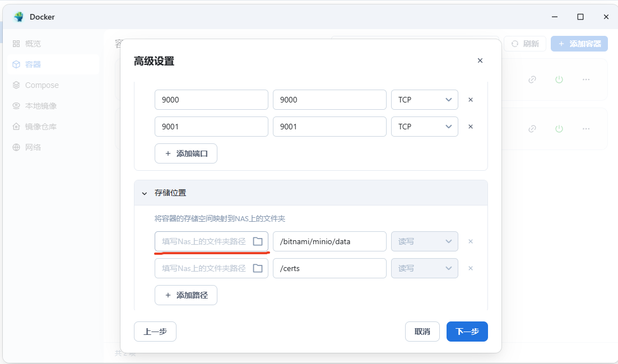Viewport: 618px width, 364px height.
Task: Collapse the 存储位置 section
Action: coord(145,193)
